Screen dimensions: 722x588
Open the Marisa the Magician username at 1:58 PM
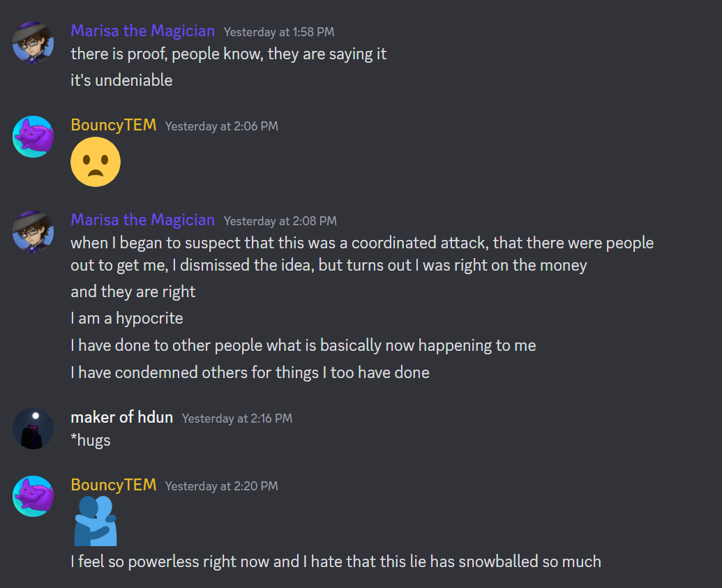(x=142, y=31)
